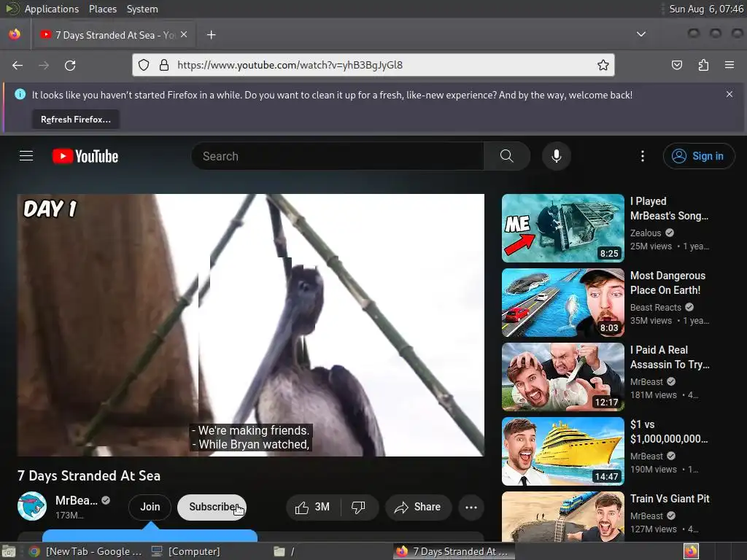
Task: Dislike the video with thumbs down
Action: pyautogui.click(x=358, y=507)
